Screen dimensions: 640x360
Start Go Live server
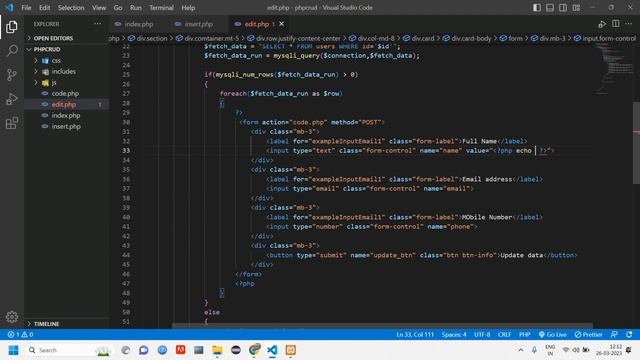(x=552, y=334)
